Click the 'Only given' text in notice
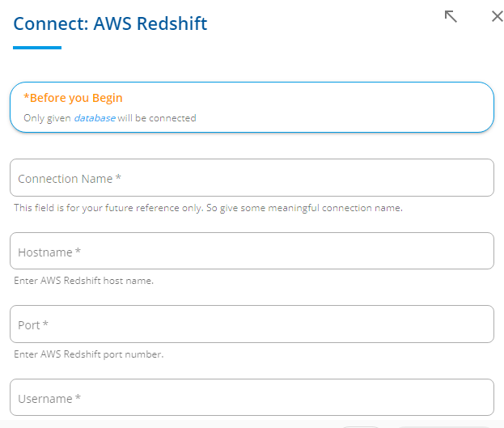 (x=47, y=118)
